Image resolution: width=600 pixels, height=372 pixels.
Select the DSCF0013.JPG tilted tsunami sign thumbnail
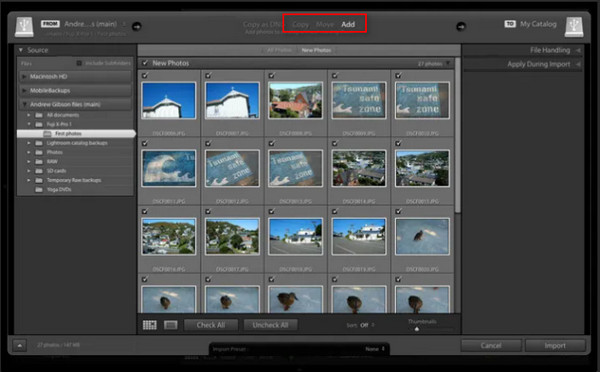click(295, 168)
